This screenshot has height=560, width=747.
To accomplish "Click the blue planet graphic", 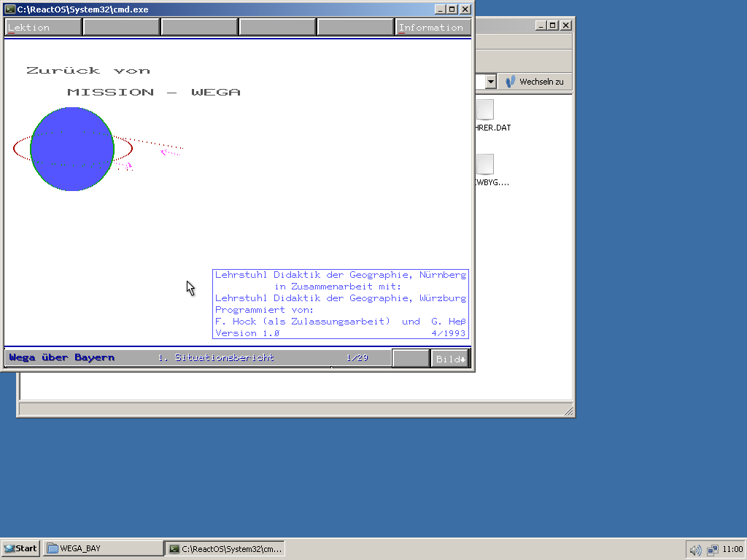I will coord(72,149).
